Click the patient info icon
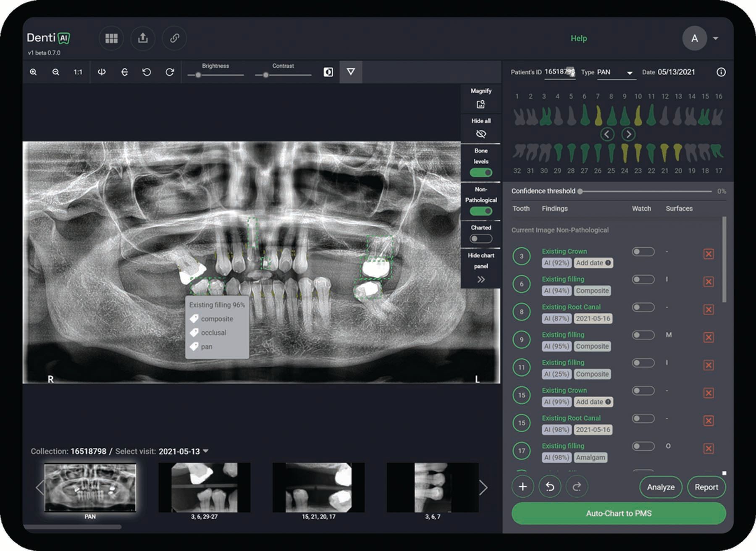Viewport: 756px width, 551px height. pos(721,72)
